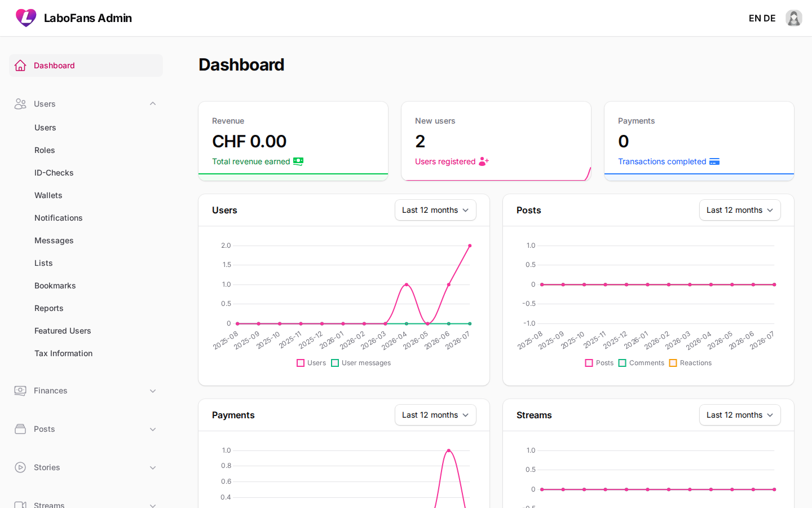Collapse the Users sidebar section chevron
The image size is (812, 508).
click(x=153, y=104)
